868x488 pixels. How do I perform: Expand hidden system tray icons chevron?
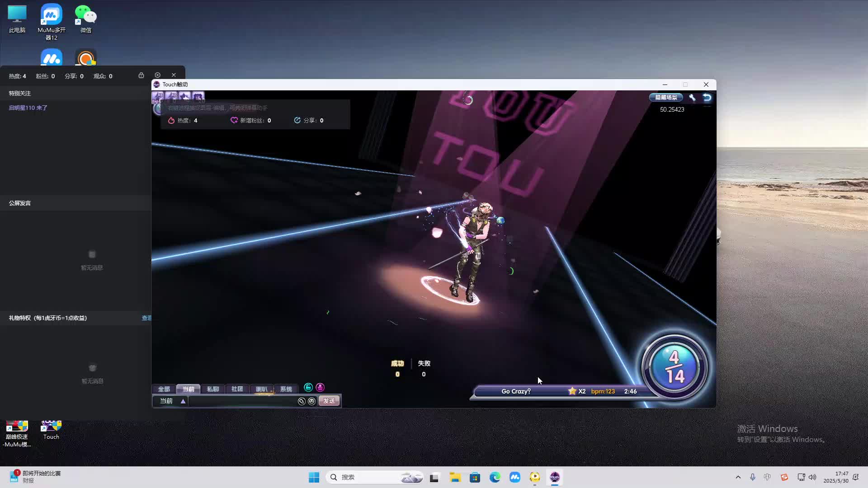point(738,477)
